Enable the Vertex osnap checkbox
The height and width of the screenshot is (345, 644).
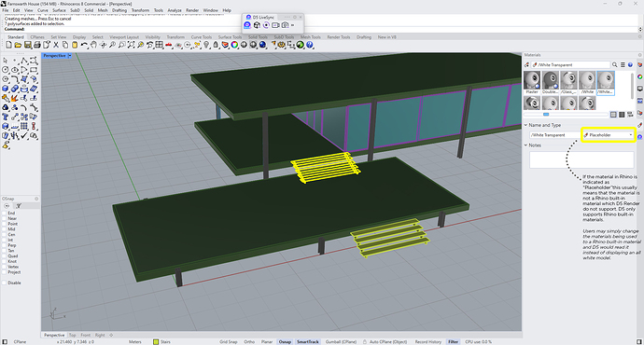pyautogui.click(x=4, y=267)
